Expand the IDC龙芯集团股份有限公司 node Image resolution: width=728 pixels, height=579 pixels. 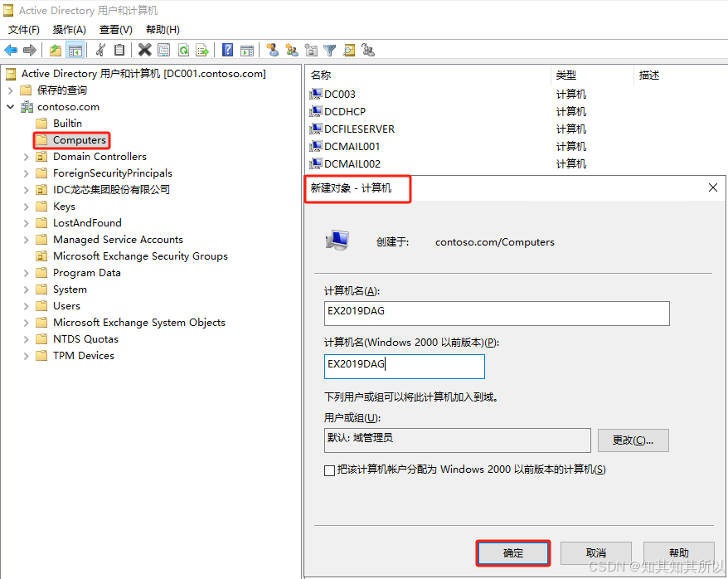tap(26, 190)
